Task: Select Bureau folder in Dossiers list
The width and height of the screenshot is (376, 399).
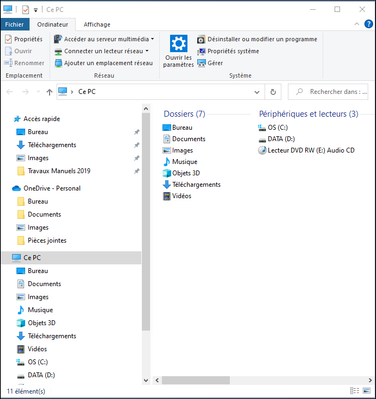Action: point(177,128)
